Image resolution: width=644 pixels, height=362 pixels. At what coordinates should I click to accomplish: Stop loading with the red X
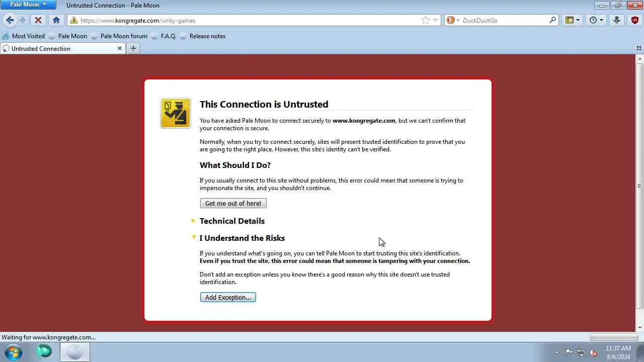pos(38,20)
